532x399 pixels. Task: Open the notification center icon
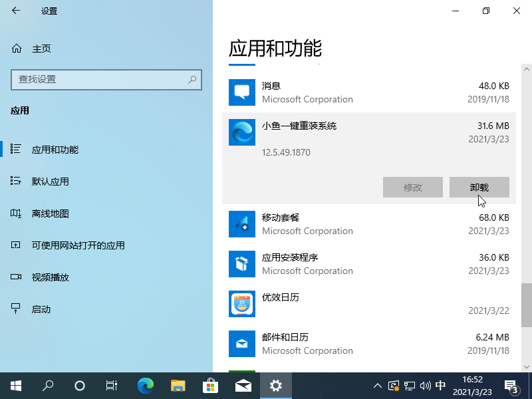point(511,386)
